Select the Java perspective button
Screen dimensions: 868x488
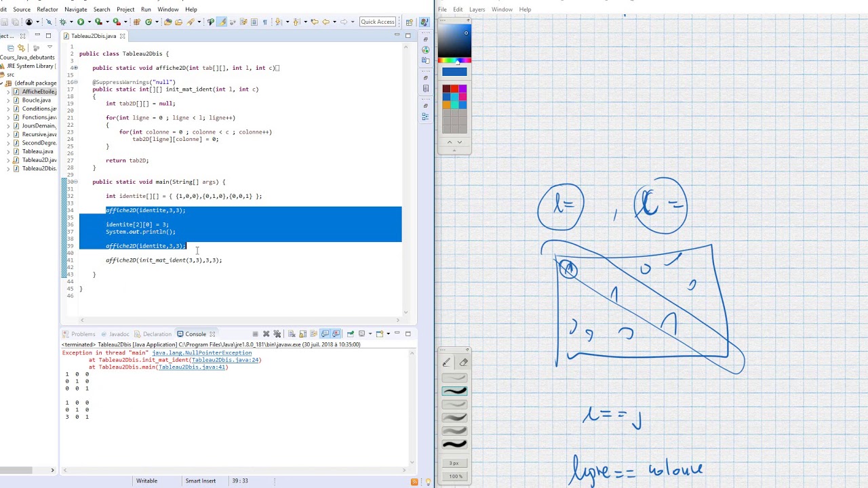coord(424,22)
